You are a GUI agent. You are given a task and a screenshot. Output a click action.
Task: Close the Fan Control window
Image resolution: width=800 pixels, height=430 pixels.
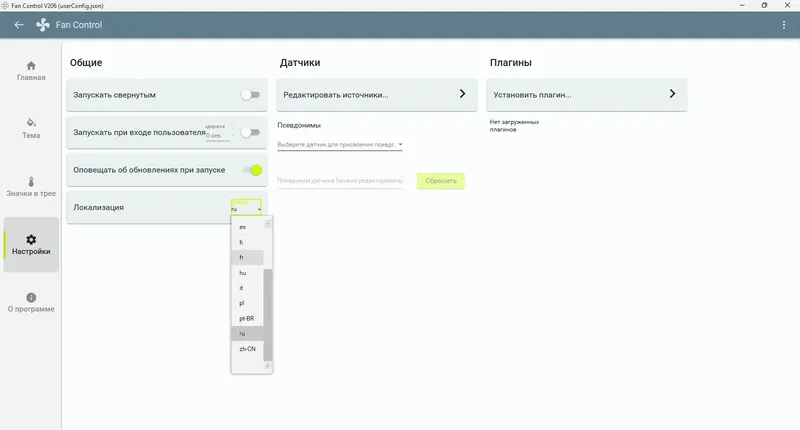pos(787,5)
